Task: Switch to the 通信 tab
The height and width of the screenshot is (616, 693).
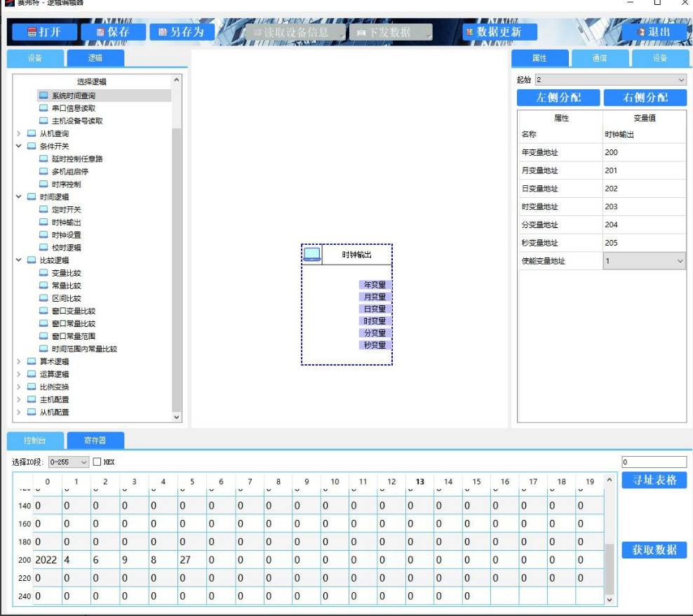Action: pyautogui.click(x=600, y=58)
